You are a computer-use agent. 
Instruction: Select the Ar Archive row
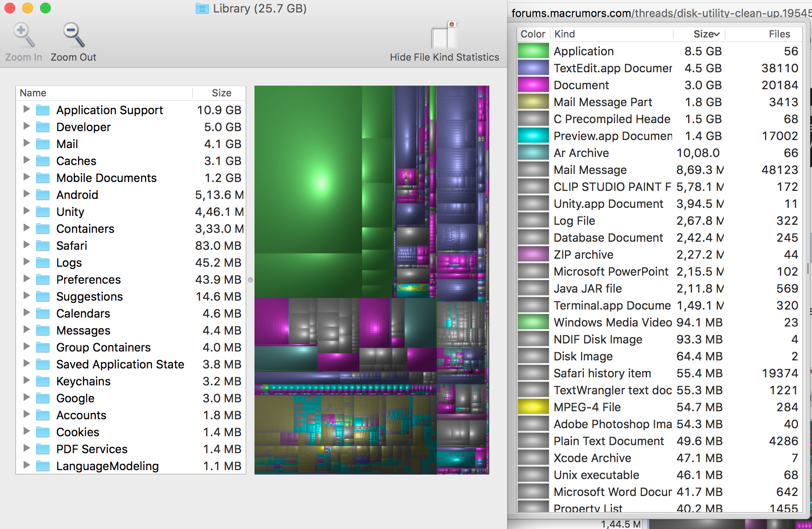pyautogui.click(x=660, y=153)
